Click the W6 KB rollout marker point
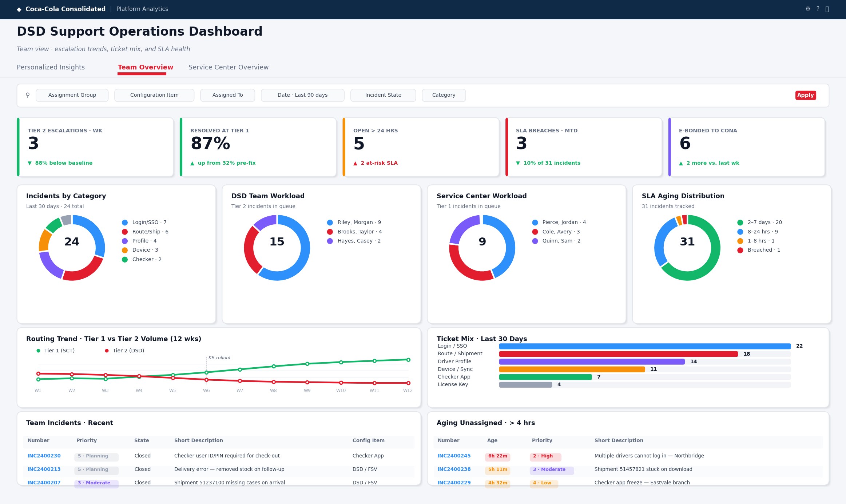 [206, 372]
